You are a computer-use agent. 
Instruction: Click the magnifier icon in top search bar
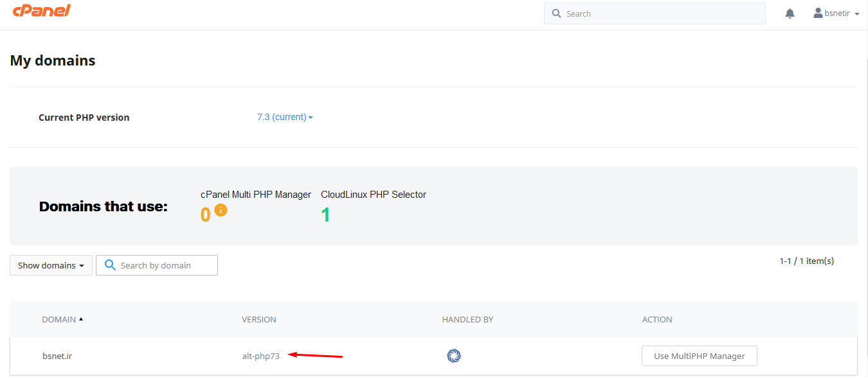[x=555, y=13]
